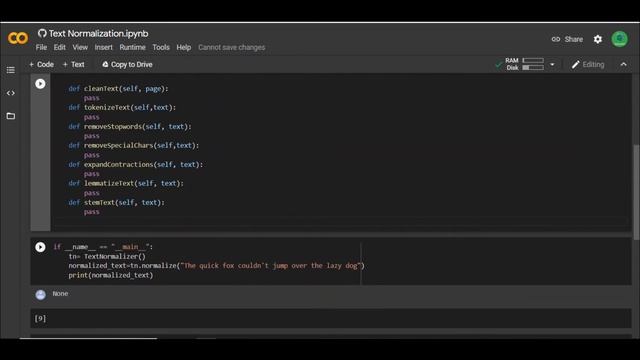This screenshot has height=360, width=640.
Task: Click the notebook title Text Normalization.ipynb
Action: coord(98,33)
